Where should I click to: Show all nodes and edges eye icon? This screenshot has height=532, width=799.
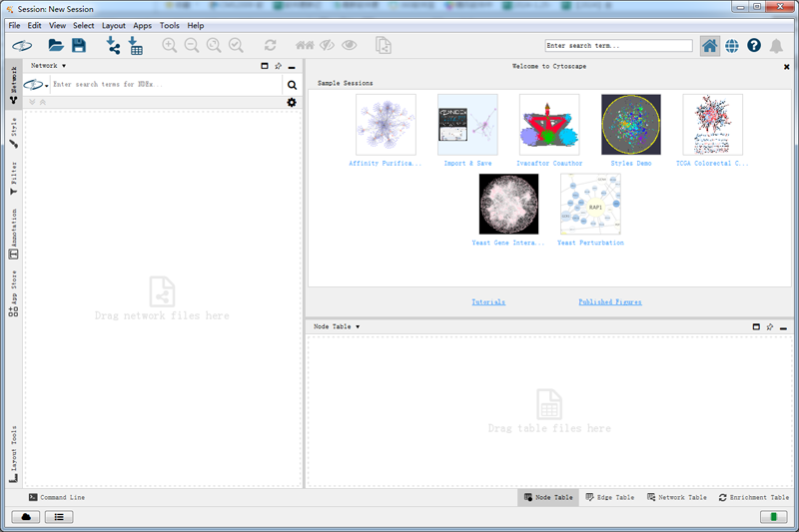point(349,45)
